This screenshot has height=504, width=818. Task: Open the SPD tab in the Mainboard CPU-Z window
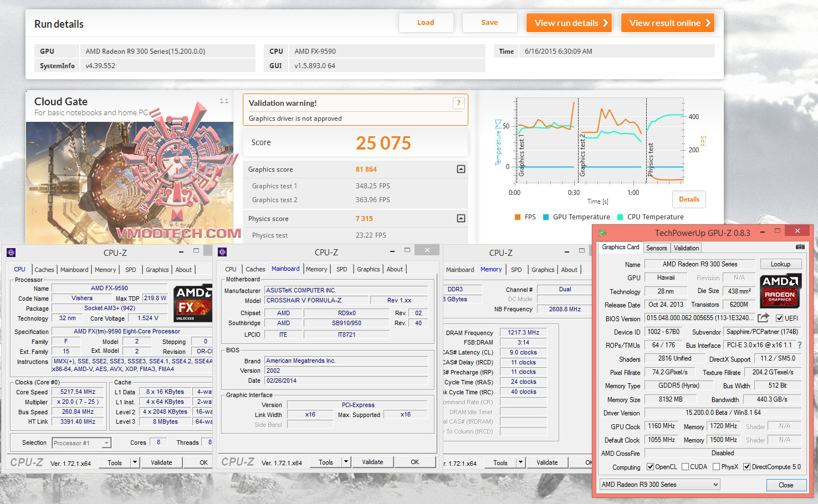[342, 269]
